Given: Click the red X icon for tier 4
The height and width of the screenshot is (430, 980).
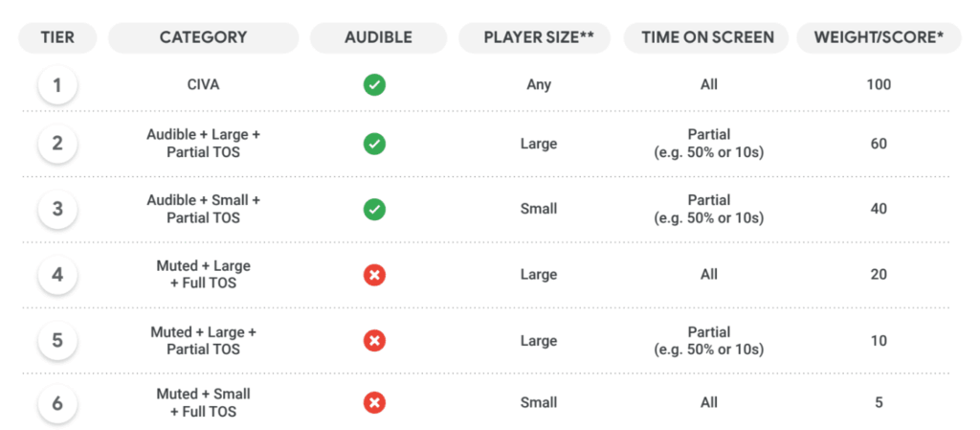Looking at the screenshot, I should tap(374, 275).
